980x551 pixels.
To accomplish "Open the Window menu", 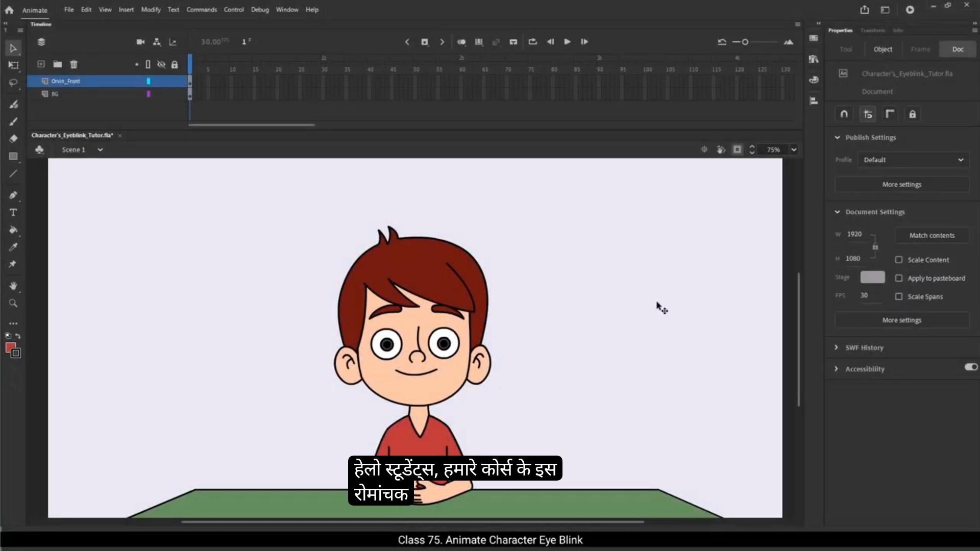I will click(287, 10).
